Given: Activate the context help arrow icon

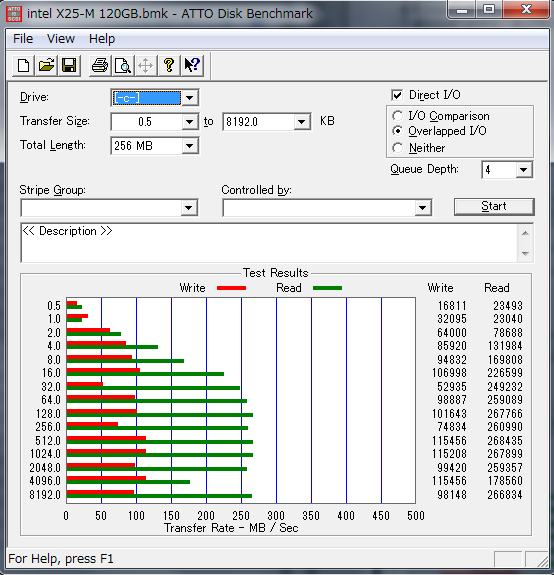Looking at the screenshot, I should coord(192,66).
